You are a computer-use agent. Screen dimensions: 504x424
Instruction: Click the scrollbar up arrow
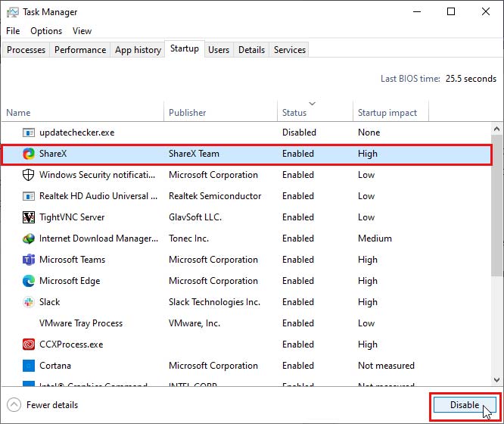click(x=496, y=129)
